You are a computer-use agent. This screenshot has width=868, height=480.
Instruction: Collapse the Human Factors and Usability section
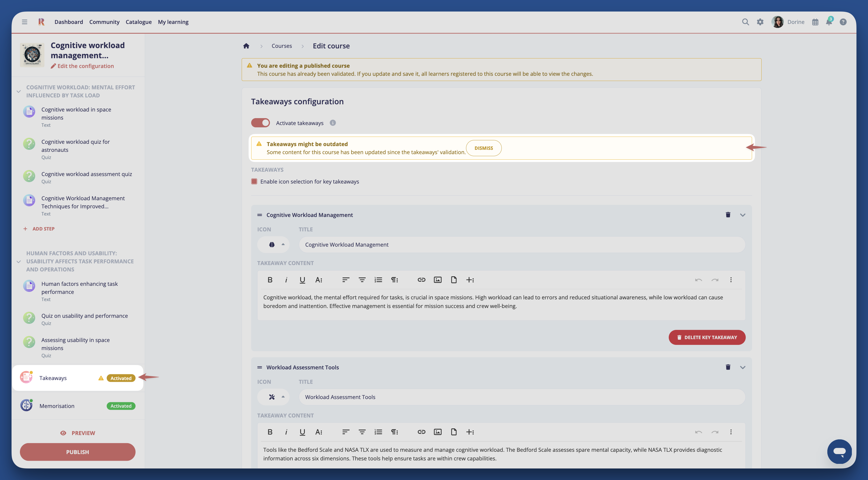(19, 262)
